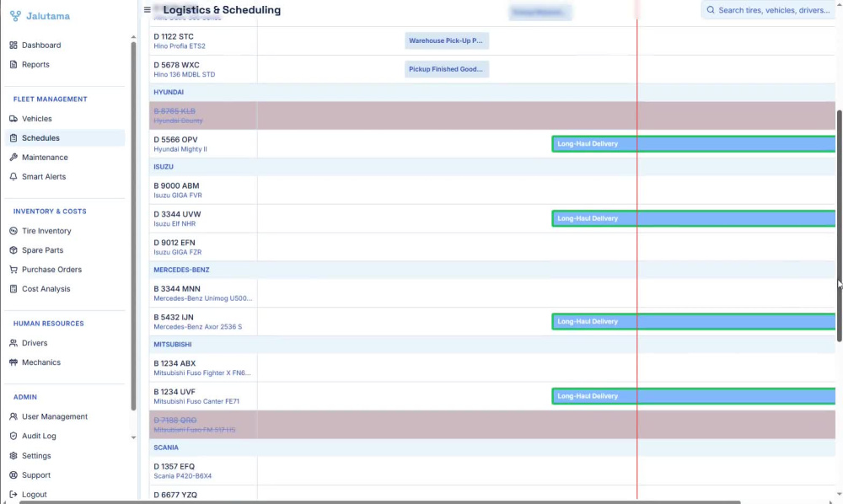Viewport: 843px width, 504px height.
Task: Open the Mechanics page
Action: tap(65, 362)
